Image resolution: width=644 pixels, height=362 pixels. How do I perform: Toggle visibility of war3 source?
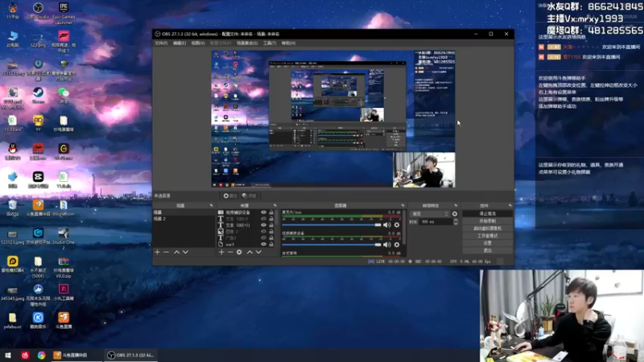pyautogui.click(x=264, y=245)
